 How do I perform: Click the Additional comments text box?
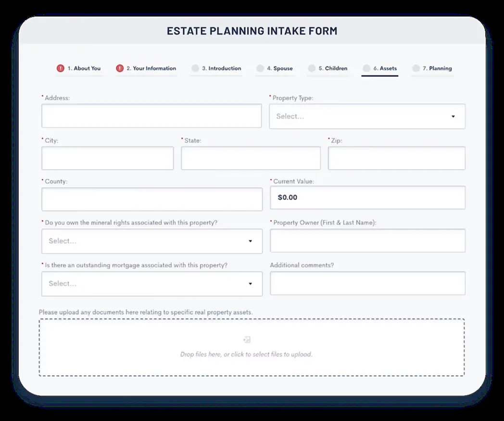pos(367,283)
